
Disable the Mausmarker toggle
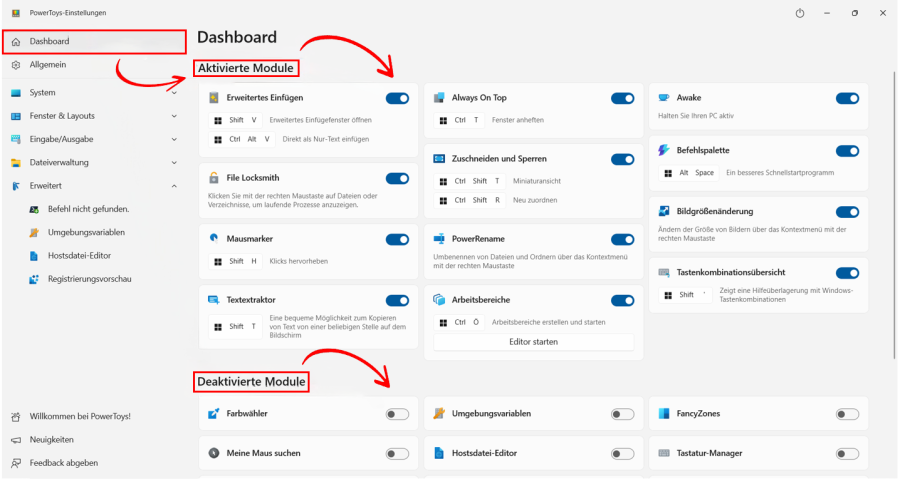[397, 239]
